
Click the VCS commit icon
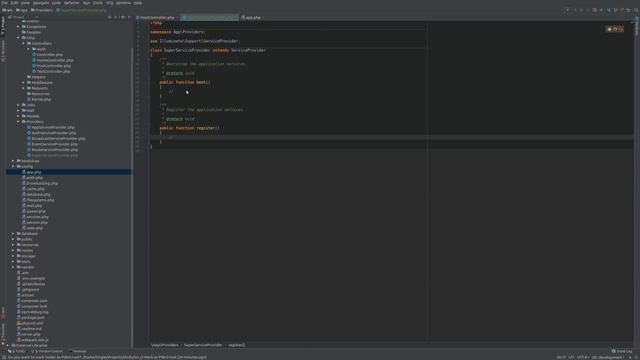point(616,10)
